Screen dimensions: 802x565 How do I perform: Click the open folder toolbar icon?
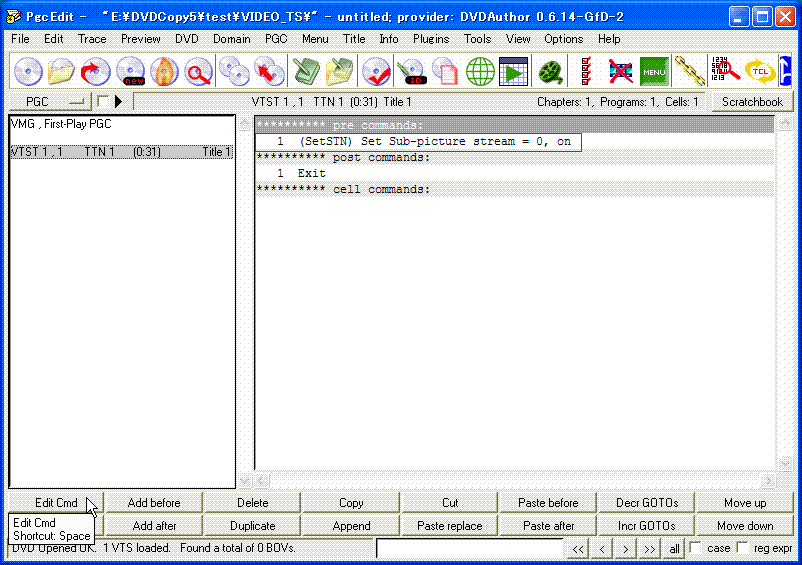pos(61,71)
